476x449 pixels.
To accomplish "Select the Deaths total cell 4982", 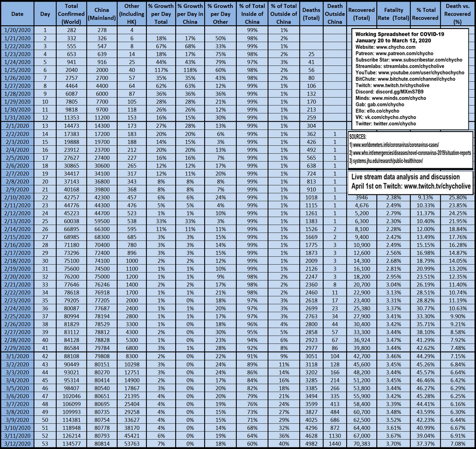I will click(x=311, y=443).
